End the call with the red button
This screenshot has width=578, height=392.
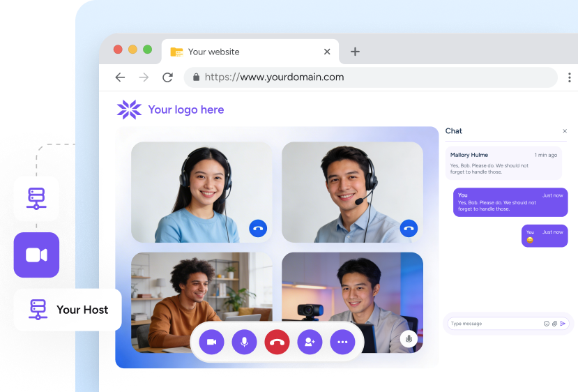click(x=277, y=342)
